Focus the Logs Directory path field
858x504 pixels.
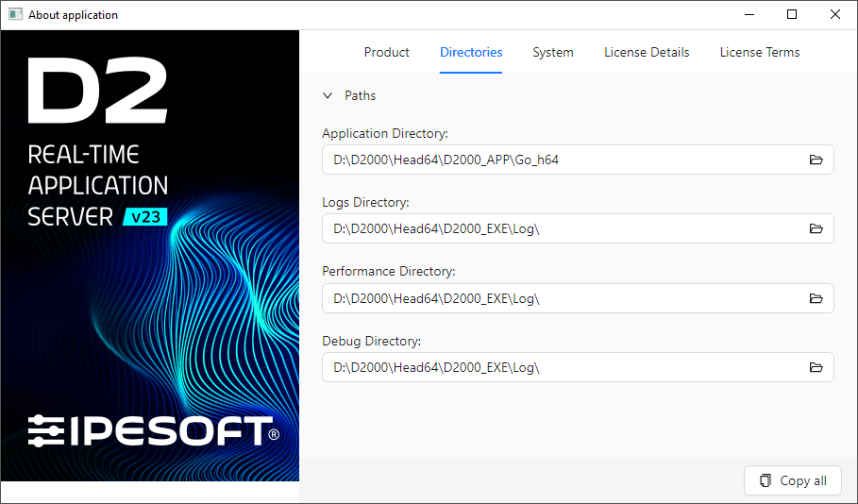(557, 228)
